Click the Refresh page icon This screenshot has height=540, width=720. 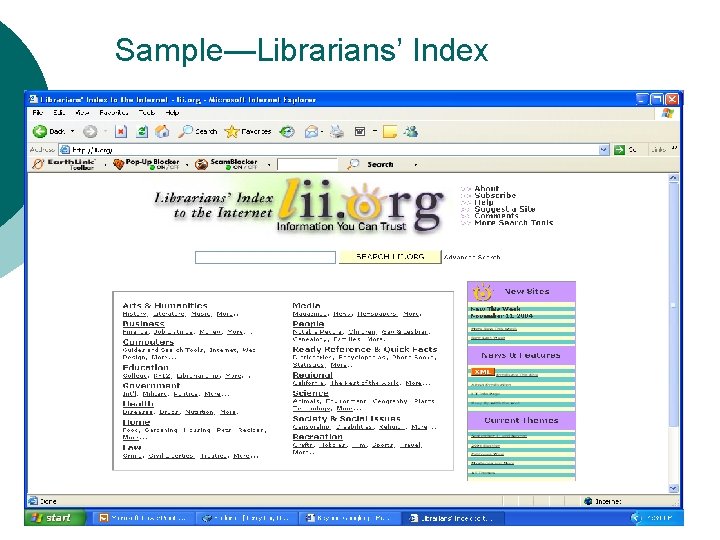click(142, 132)
